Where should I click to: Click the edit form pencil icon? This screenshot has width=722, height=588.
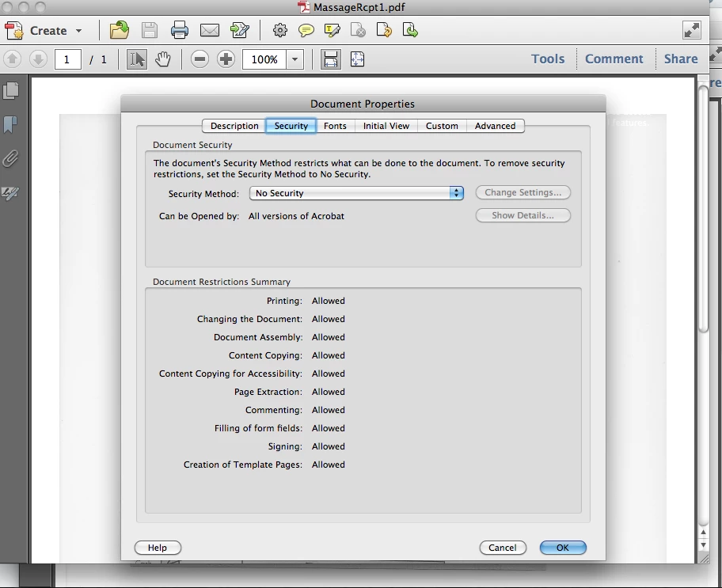coord(239,30)
